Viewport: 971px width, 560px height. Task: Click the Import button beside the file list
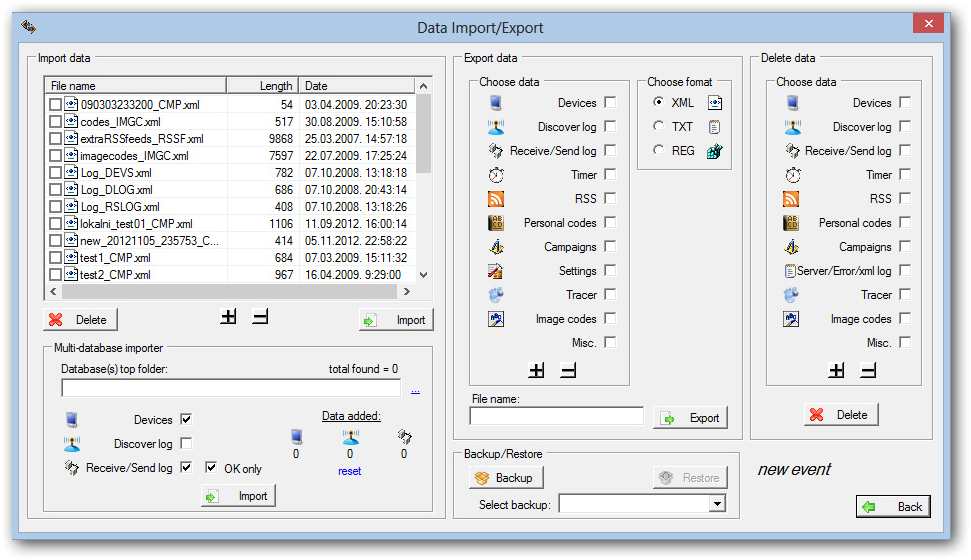(x=396, y=320)
